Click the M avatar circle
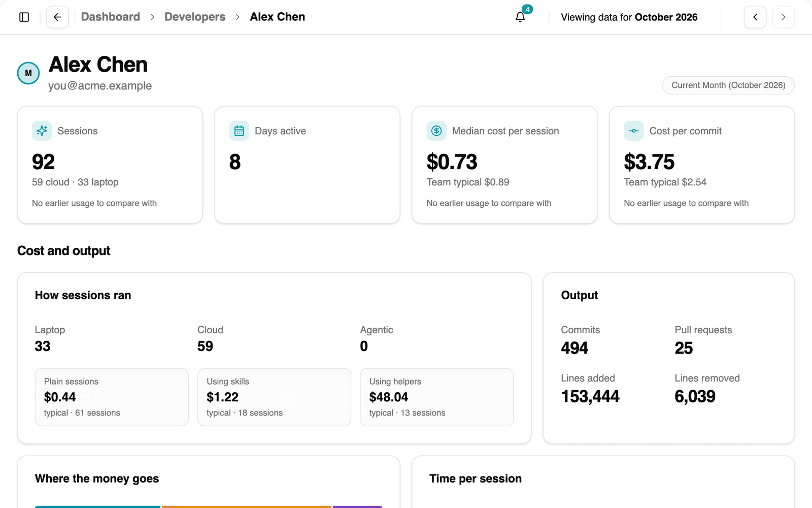The width and height of the screenshot is (812, 508). pyautogui.click(x=28, y=73)
